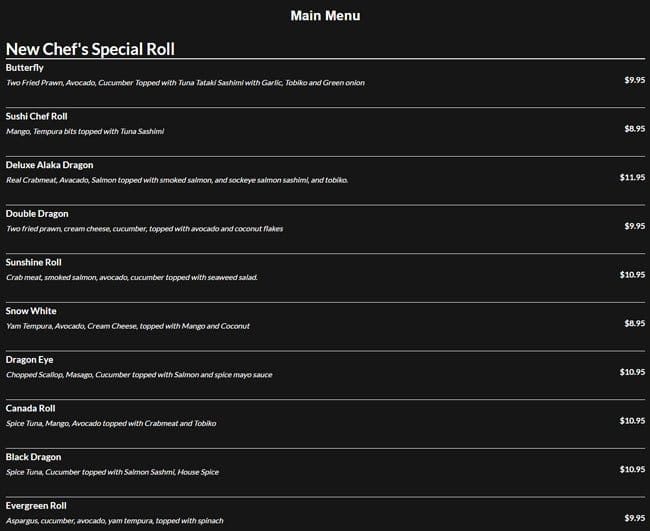Click the Snow White roll's $8.95 price
Viewport: 650px width, 531px height.
pyautogui.click(x=634, y=323)
